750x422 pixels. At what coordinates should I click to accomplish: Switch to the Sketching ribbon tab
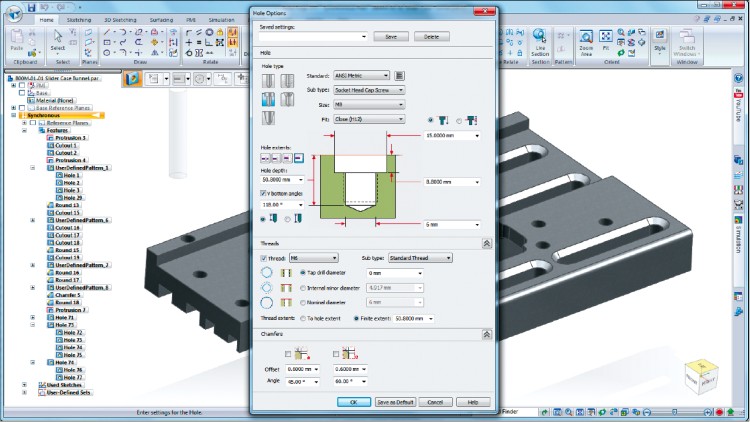point(79,19)
